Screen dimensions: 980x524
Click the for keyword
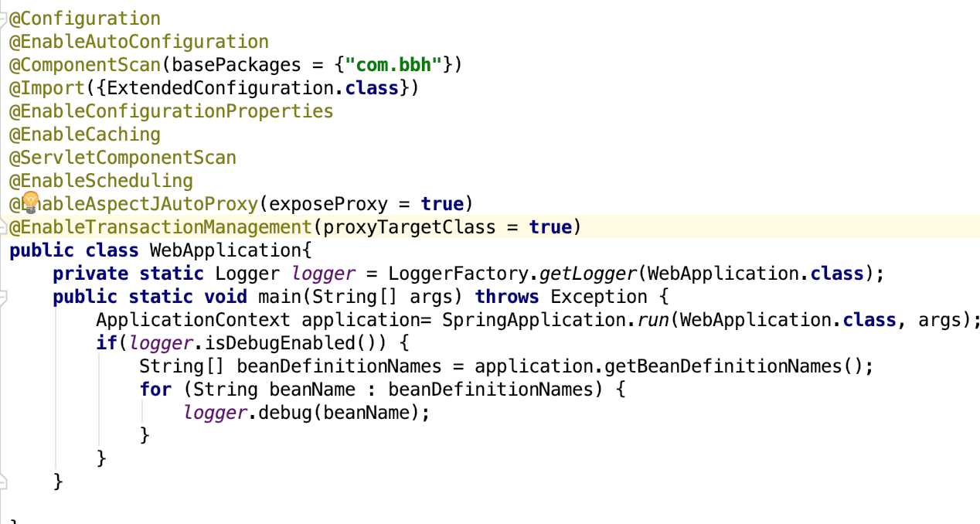(155, 390)
